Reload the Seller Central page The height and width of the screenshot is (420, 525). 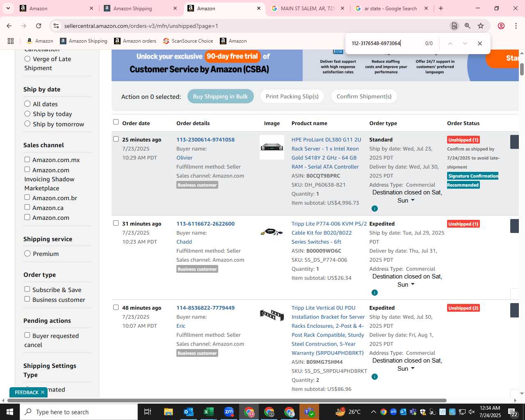[x=39, y=26]
